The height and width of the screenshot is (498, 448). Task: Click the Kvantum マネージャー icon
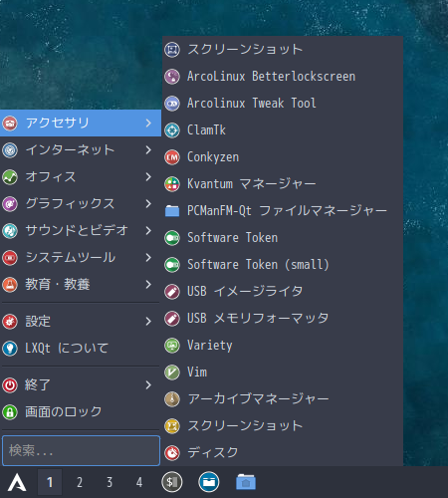[172, 184]
